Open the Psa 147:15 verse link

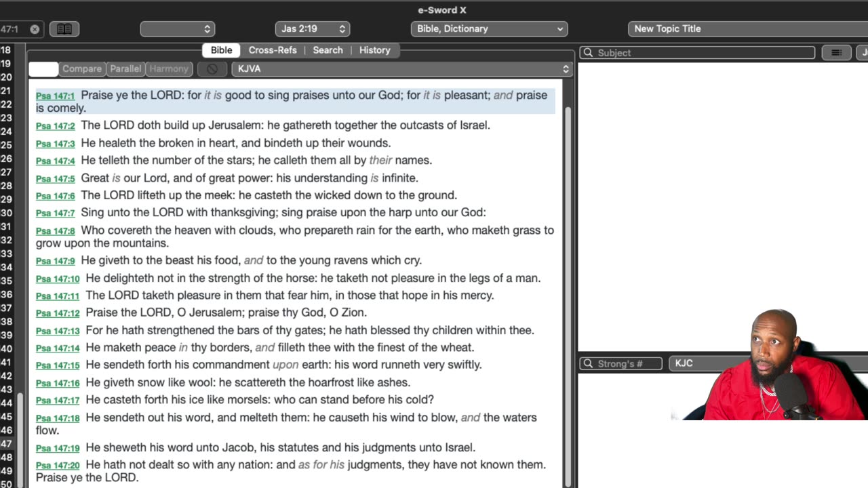click(x=58, y=365)
